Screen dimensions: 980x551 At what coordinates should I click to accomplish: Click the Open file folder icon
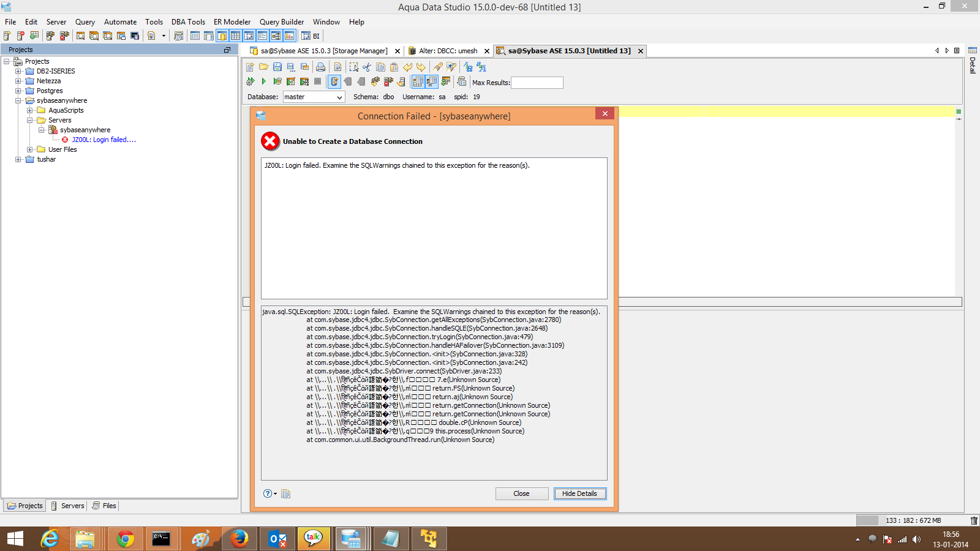pos(264,67)
